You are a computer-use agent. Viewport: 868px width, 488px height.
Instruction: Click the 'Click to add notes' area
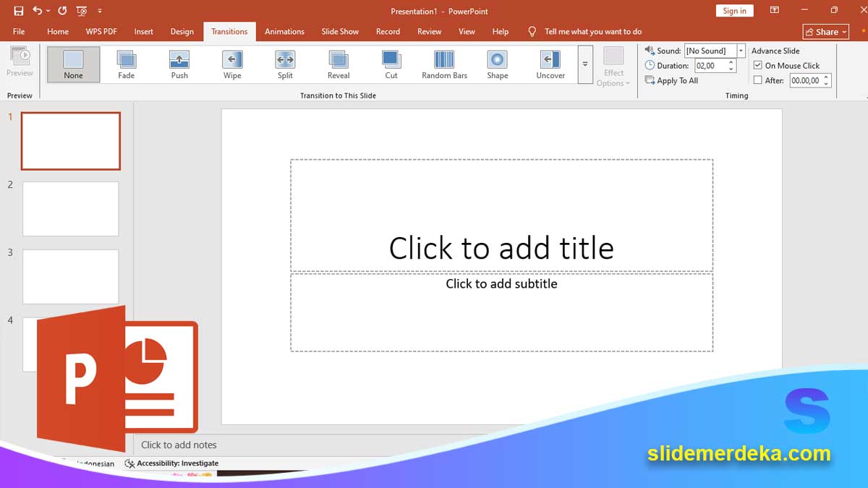coord(179,445)
